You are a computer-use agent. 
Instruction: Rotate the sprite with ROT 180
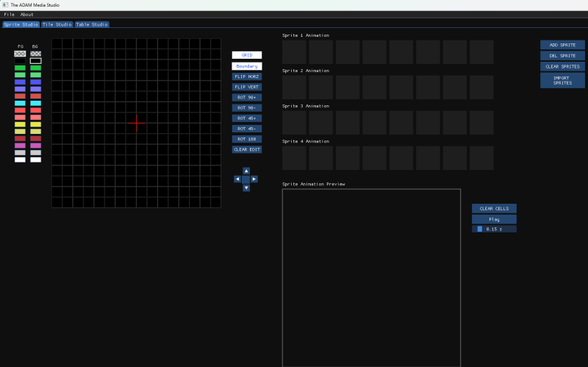coord(247,139)
